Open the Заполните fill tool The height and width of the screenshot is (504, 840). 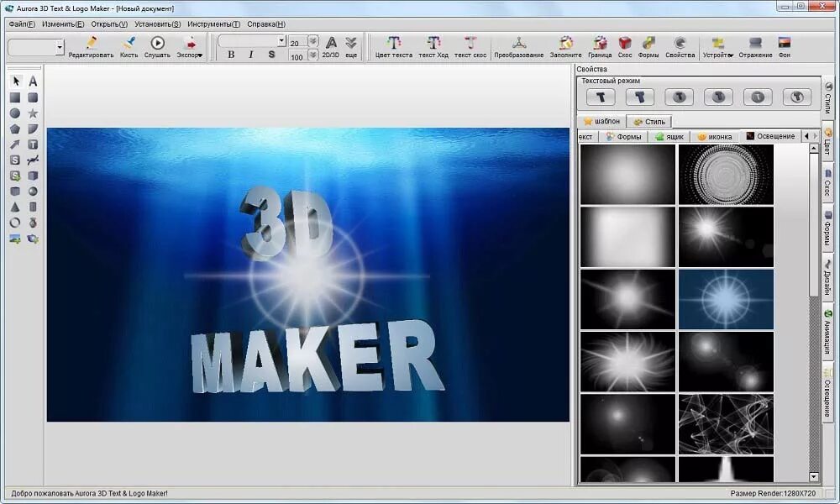[x=565, y=46]
